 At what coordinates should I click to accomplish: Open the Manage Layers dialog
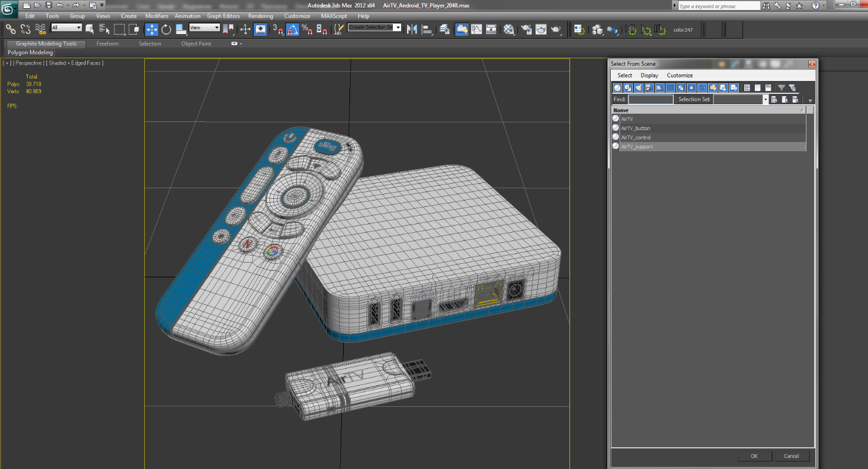(x=445, y=29)
